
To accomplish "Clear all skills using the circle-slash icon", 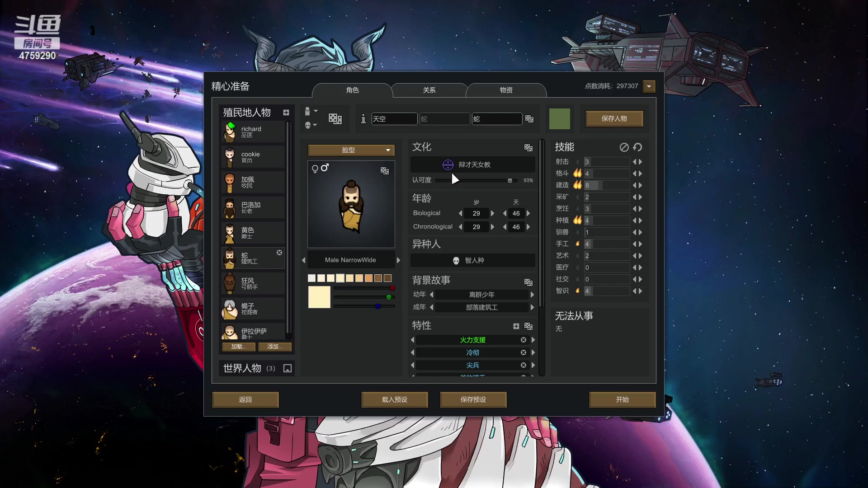I will pos(624,147).
